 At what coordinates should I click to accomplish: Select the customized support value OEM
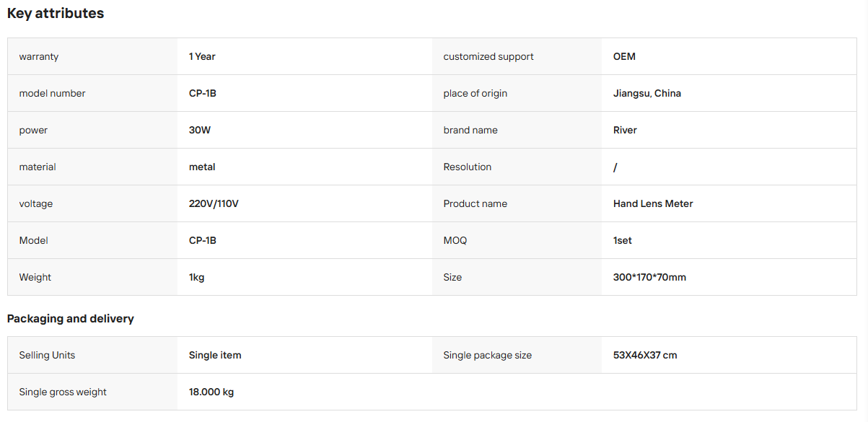[x=624, y=56]
